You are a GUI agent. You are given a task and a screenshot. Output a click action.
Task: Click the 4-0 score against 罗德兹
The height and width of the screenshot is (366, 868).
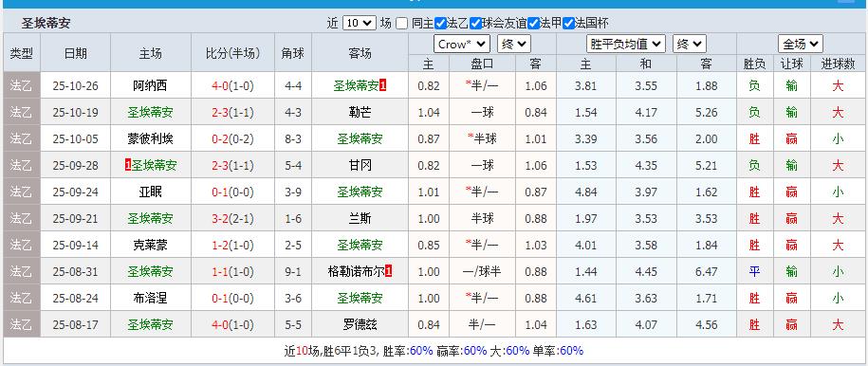[x=220, y=325]
